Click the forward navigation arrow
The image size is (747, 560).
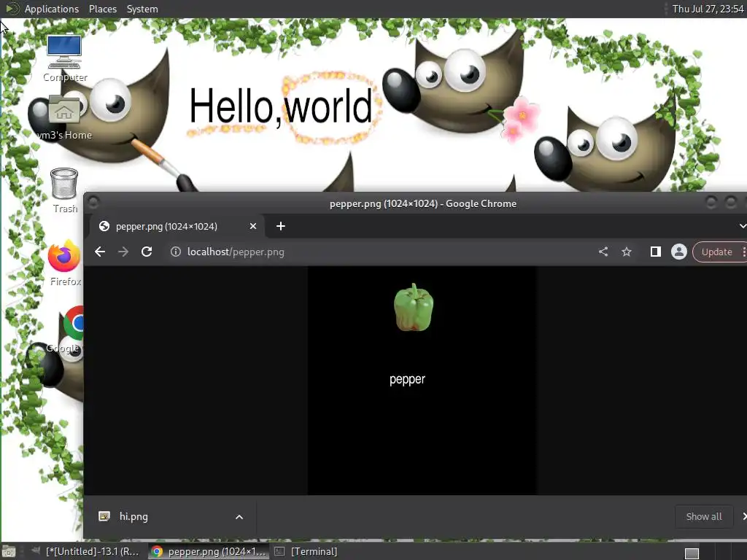[x=123, y=252]
